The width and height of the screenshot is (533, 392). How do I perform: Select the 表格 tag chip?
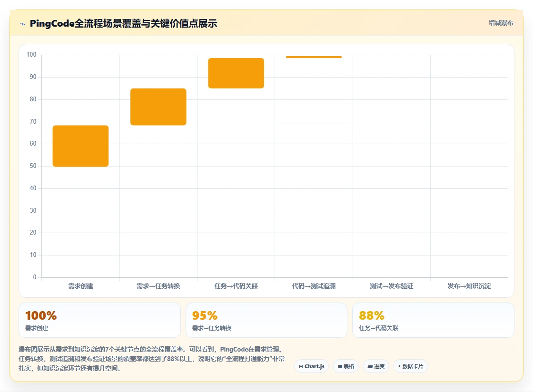[x=345, y=366]
